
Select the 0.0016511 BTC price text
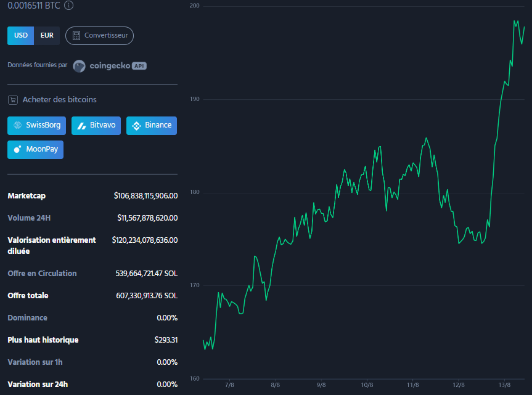point(33,6)
